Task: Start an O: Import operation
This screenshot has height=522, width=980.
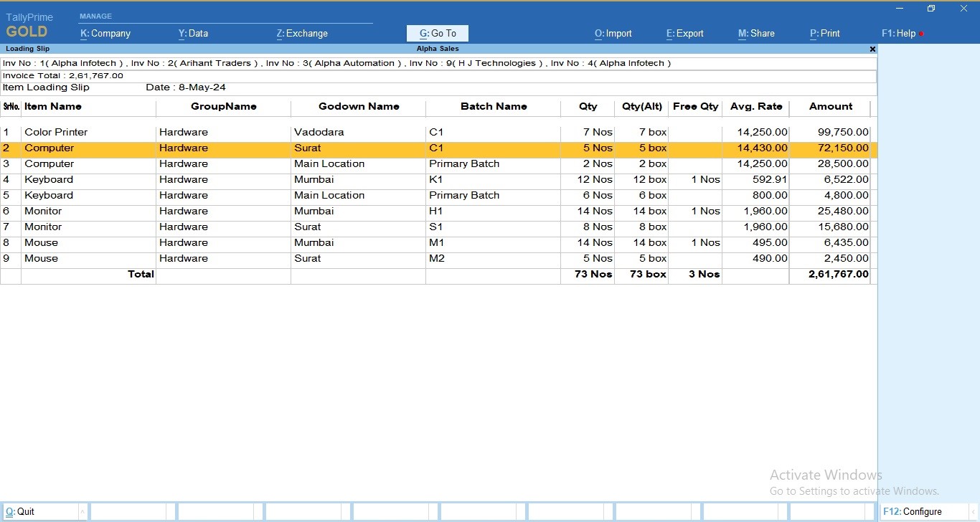Action: pos(613,33)
